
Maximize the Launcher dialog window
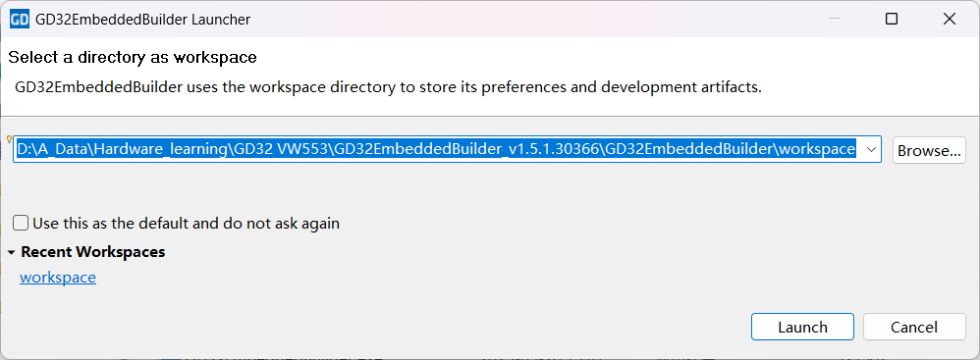point(892,20)
